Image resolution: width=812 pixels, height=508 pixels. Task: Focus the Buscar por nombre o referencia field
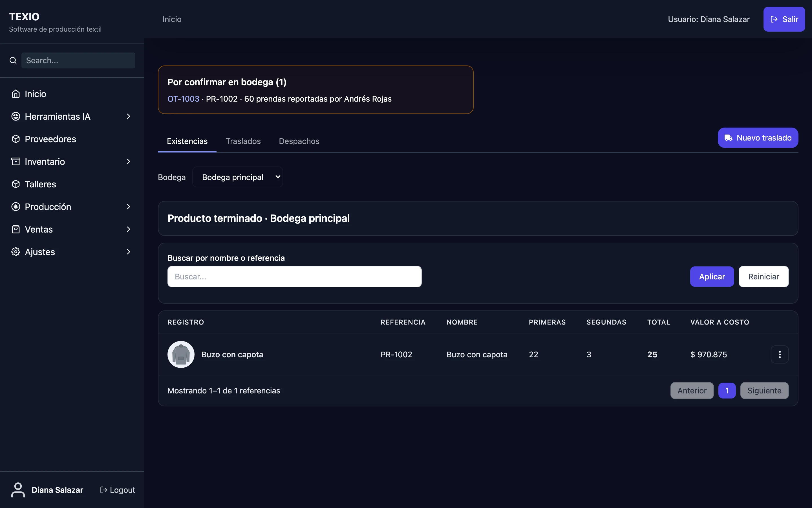click(294, 277)
